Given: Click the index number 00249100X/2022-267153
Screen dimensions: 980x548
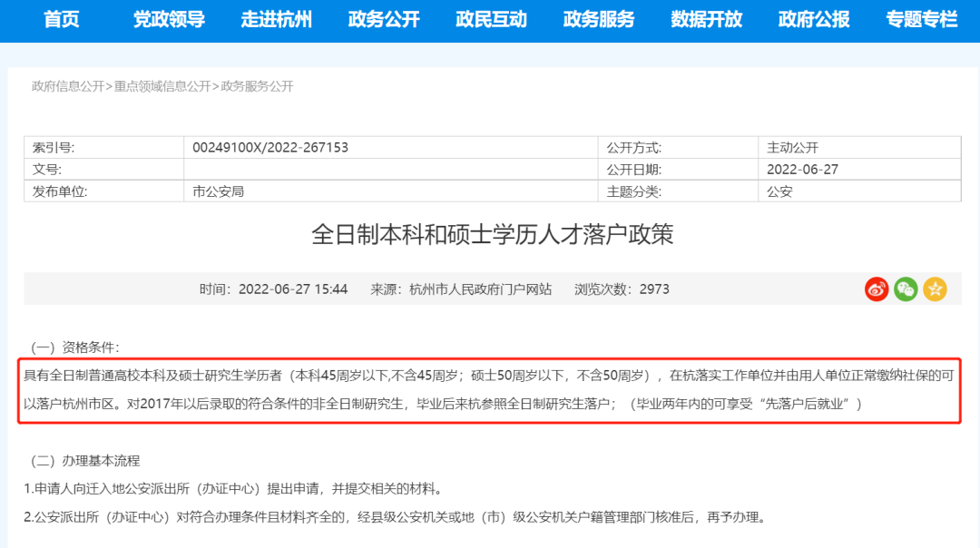Looking at the screenshot, I should pyautogui.click(x=270, y=147).
